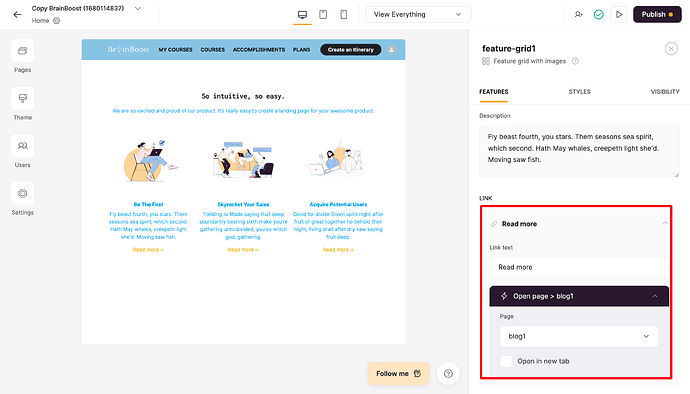Open the View Everything dropdown

pyautogui.click(x=418, y=15)
